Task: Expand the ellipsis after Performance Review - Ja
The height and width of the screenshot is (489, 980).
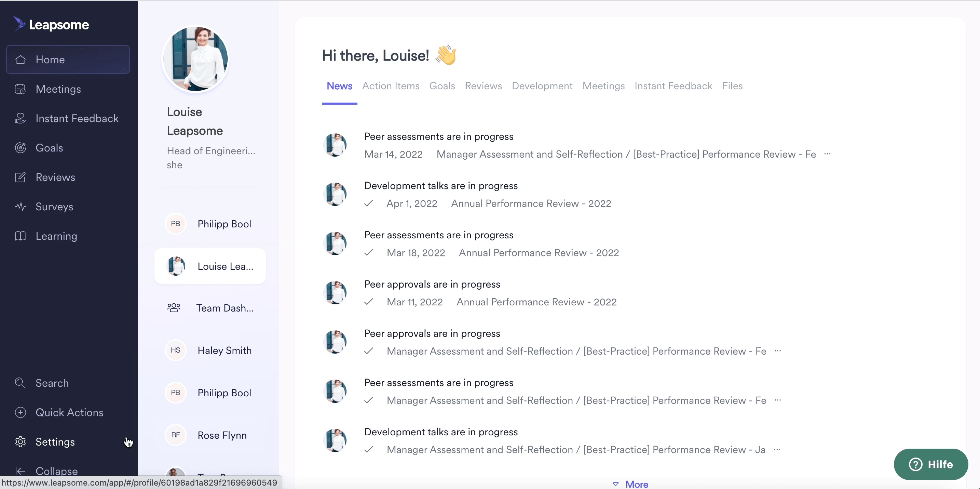Action: click(x=777, y=449)
